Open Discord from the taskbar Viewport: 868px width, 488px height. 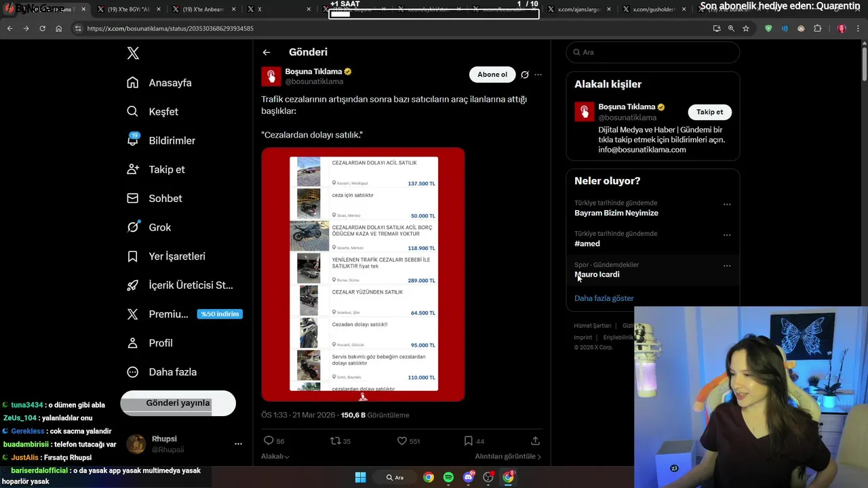pos(468,477)
